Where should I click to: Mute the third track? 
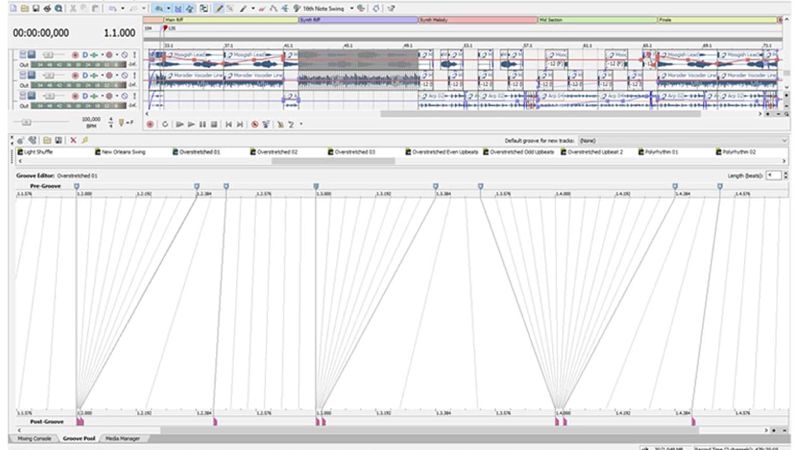tap(124, 96)
